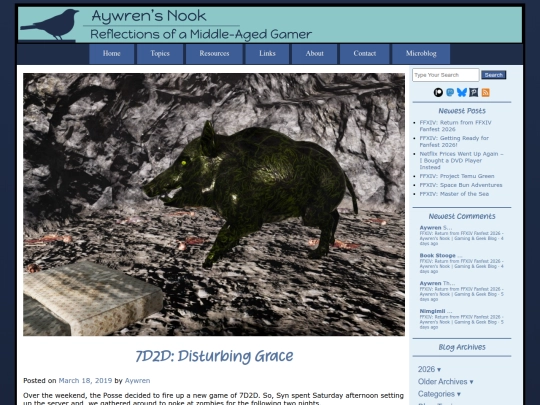Open the March 18, 2019 date link

click(x=85, y=381)
